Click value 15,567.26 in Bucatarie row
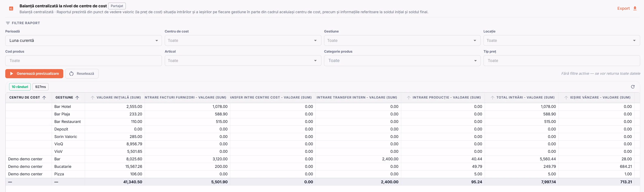 point(134,166)
